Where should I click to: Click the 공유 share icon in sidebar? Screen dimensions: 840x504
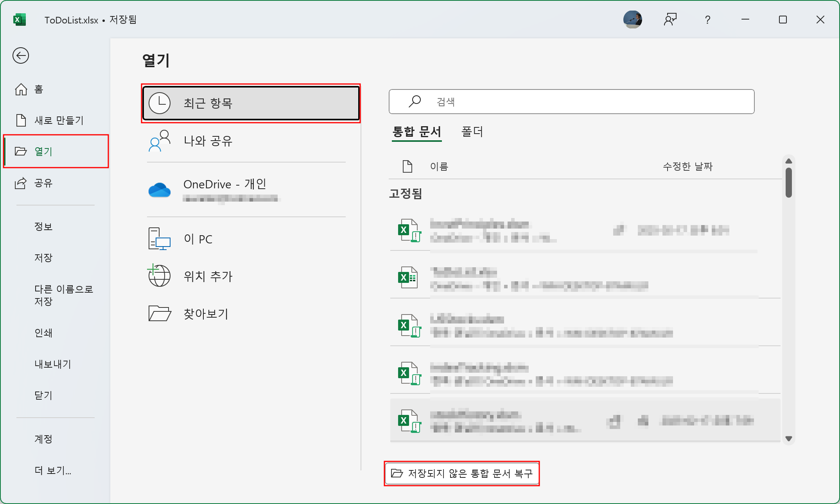[21, 183]
